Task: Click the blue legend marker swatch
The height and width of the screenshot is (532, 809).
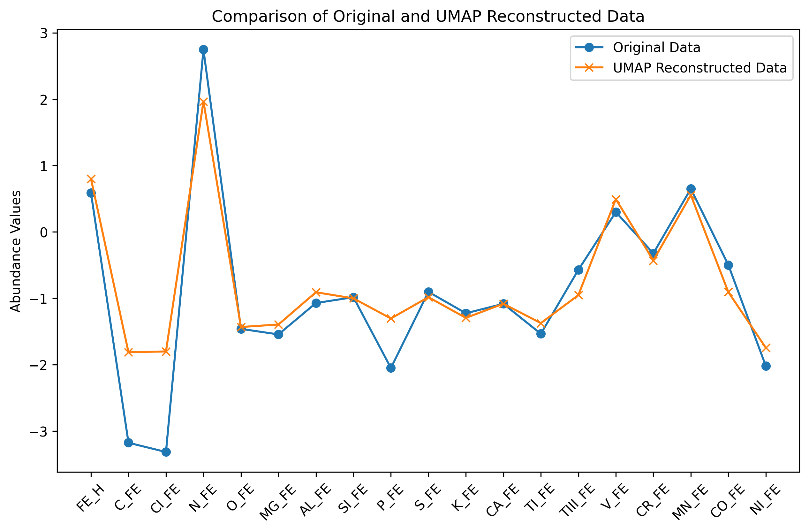Action: 589,48
